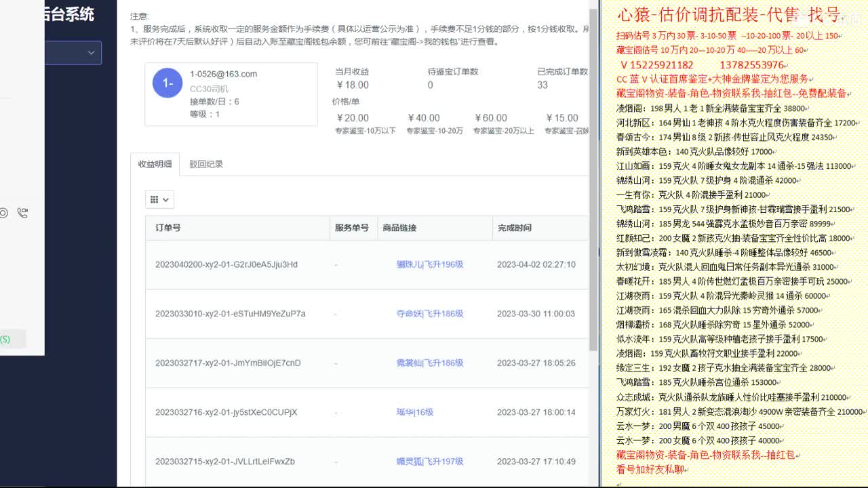Open the 瑶华|16级 product link
The height and width of the screenshot is (488, 868).
click(x=415, y=412)
